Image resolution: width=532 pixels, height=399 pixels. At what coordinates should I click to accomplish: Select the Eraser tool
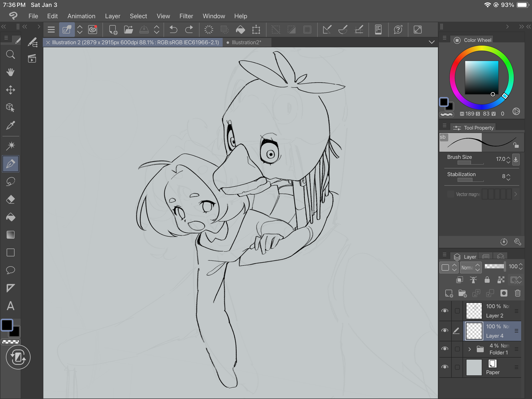[11, 199]
